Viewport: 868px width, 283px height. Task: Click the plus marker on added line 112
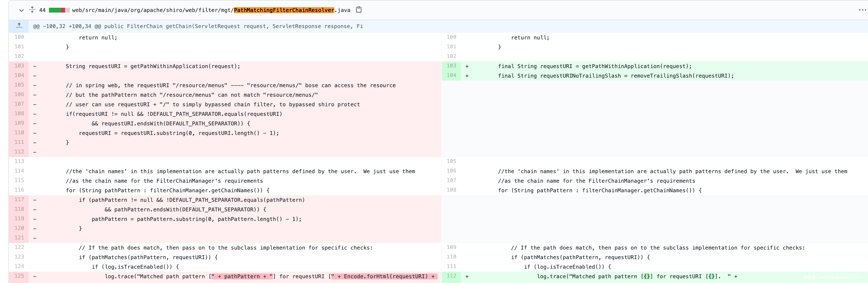click(467, 277)
